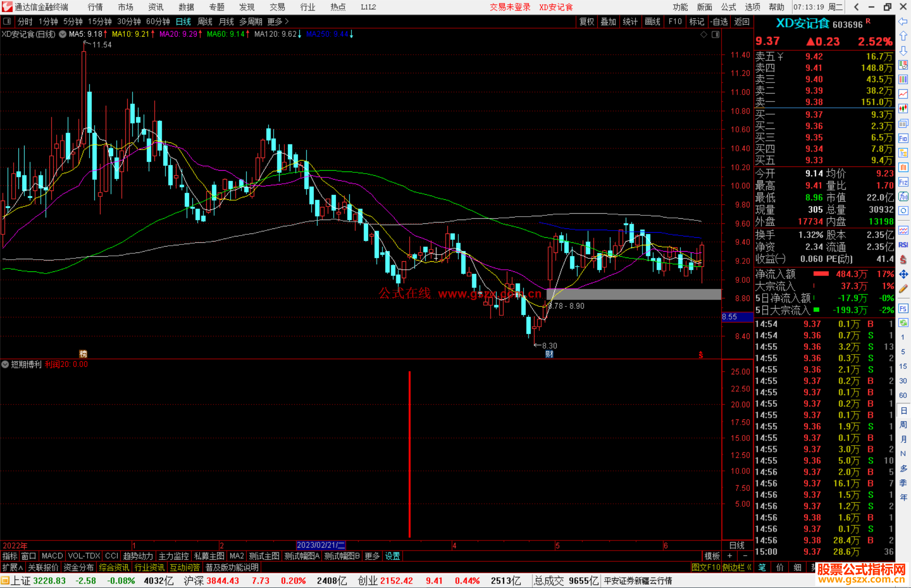
Task: Open the F12 sidebar icon
Action: 903,182
